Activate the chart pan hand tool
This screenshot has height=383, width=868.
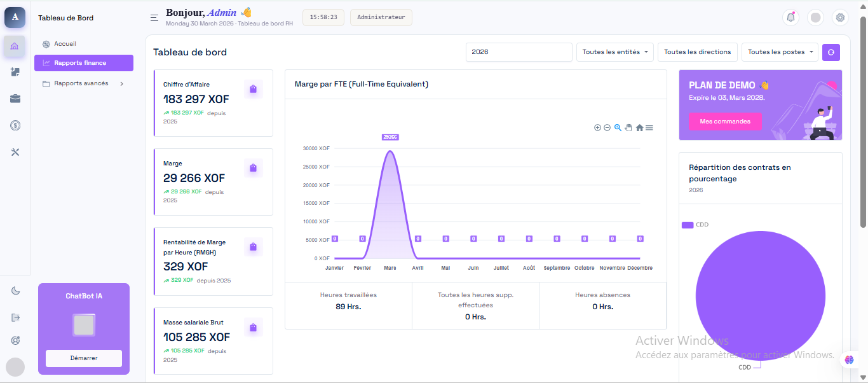coord(628,127)
